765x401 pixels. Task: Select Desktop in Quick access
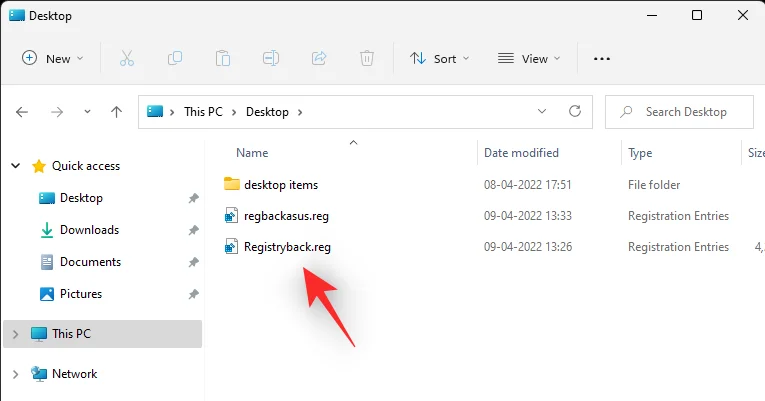click(x=81, y=198)
